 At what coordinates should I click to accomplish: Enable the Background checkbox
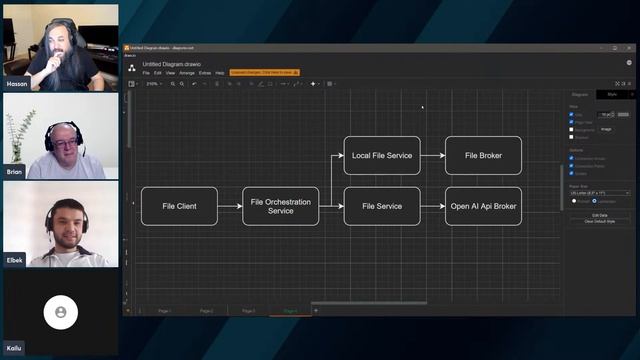tap(571, 129)
